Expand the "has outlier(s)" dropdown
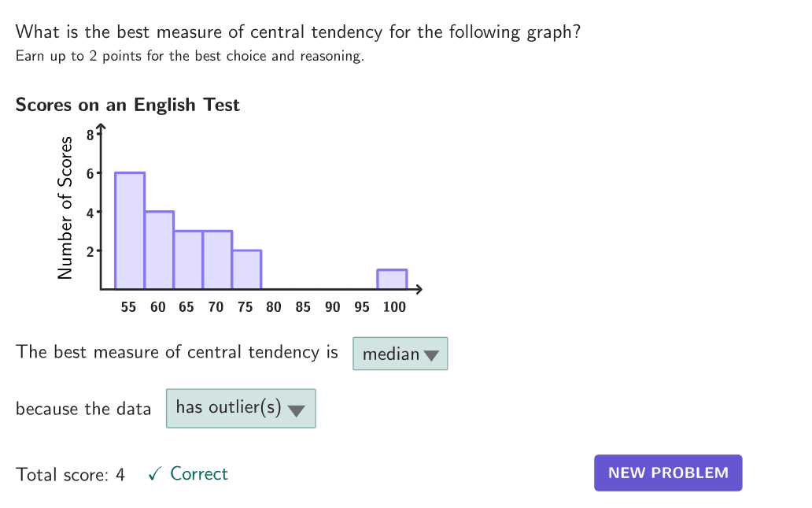Screen dimensions: 812x508 [241, 408]
